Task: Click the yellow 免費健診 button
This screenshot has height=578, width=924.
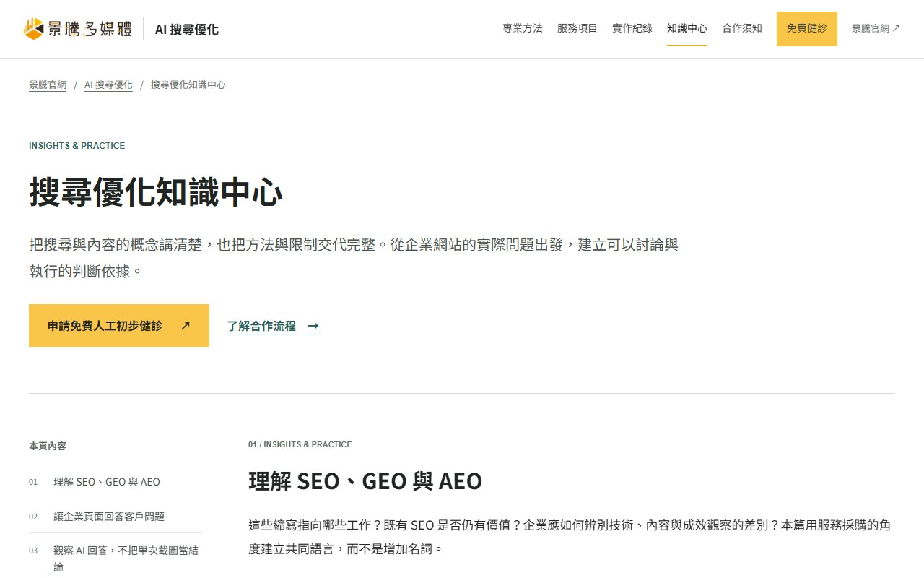Action: (807, 29)
